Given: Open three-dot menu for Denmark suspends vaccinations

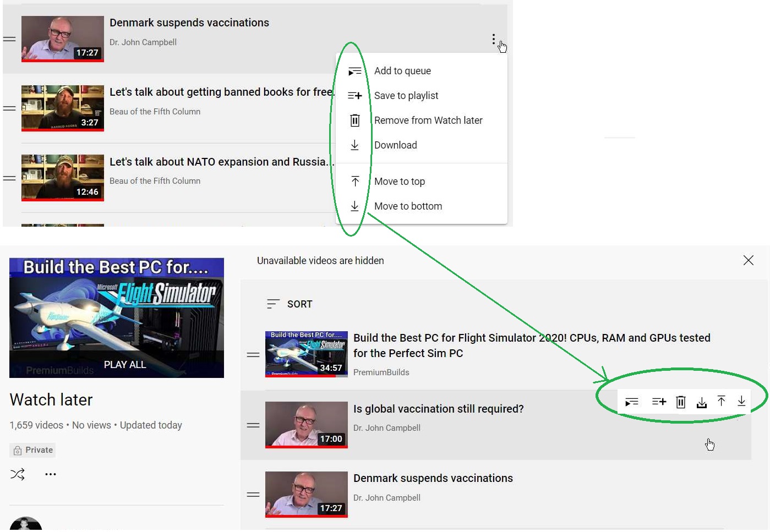Looking at the screenshot, I should coord(493,39).
